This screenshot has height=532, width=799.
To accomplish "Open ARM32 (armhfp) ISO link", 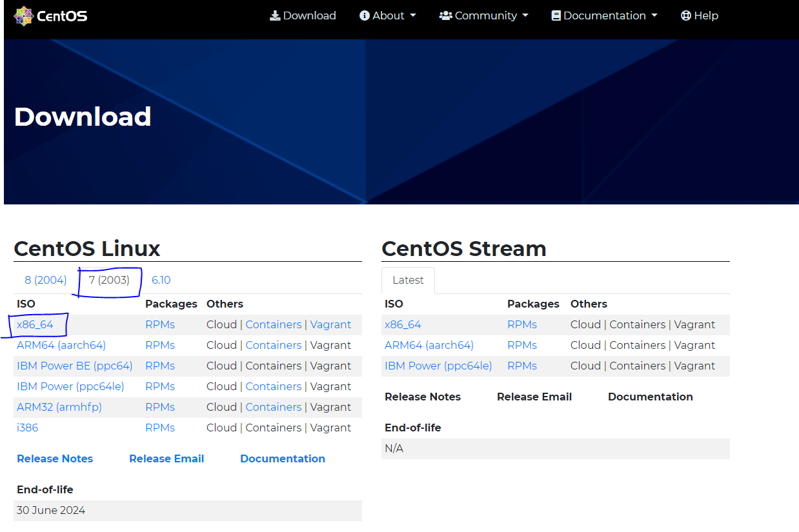I will (x=59, y=407).
